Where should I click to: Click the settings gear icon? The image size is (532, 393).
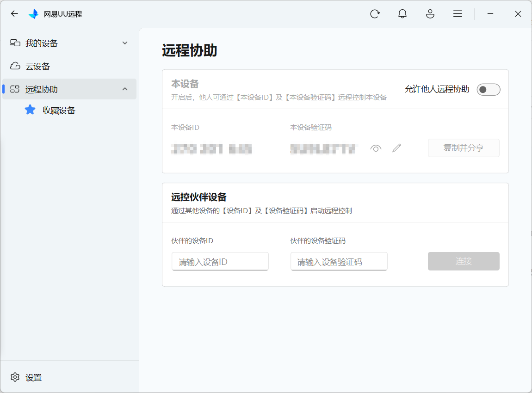pos(15,377)
